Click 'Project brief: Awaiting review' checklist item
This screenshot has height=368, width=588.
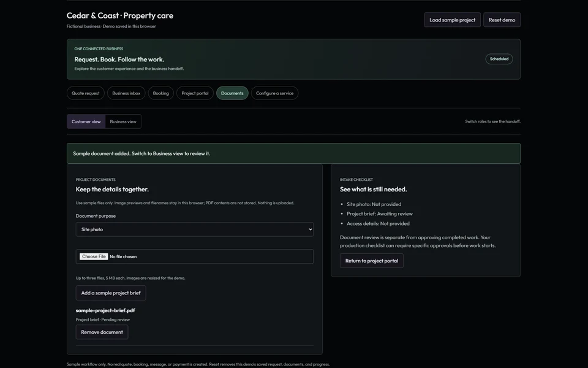tap(380, 213)
